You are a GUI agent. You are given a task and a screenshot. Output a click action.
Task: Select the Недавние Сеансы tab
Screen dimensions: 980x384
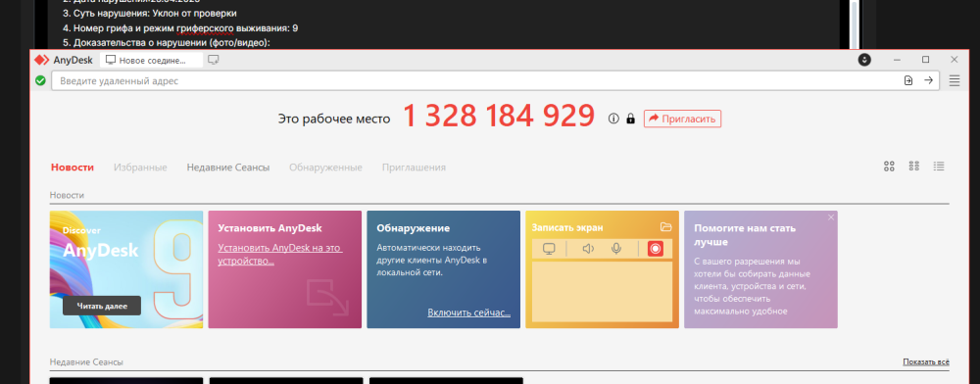pyautogui.click(x=228, y=168)
